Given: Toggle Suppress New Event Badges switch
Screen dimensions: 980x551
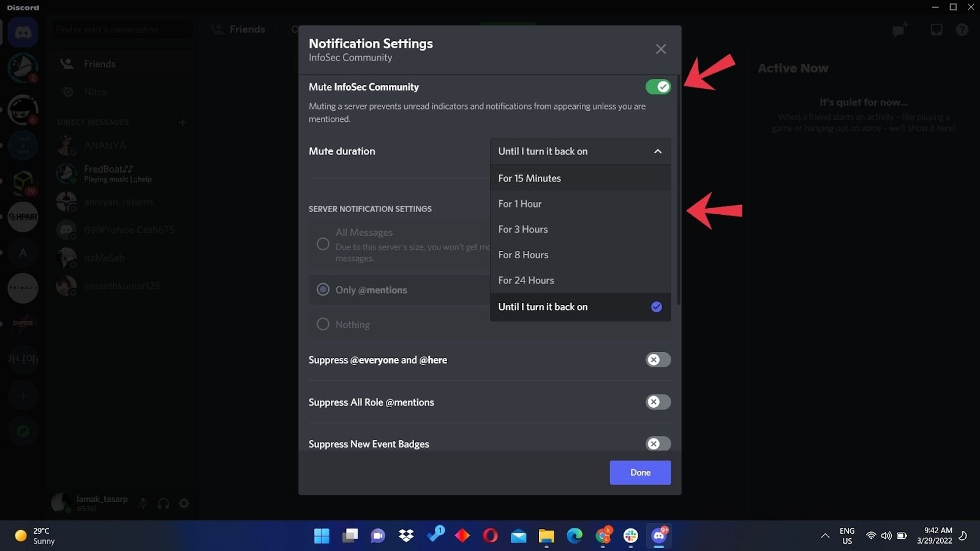Looking at the screenshot, I should point(658,444).
